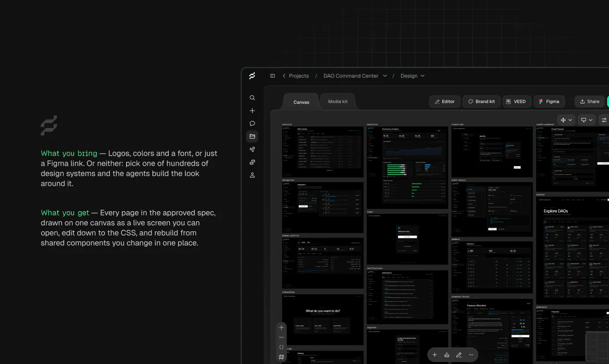Open the notifications screen thumbnail
The width and height of the screenshot is (609, 364).
(408, 297)
